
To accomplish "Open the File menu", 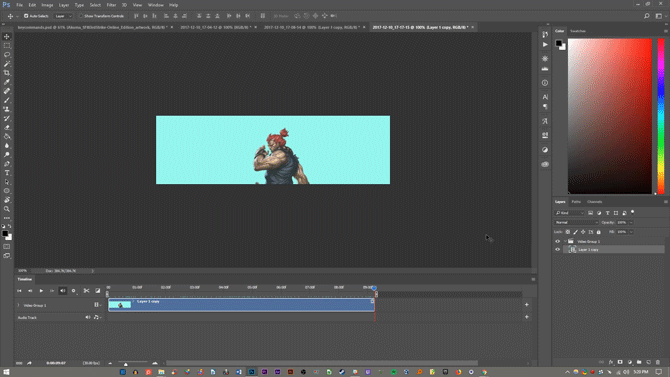I will click(x=19, y=5).
